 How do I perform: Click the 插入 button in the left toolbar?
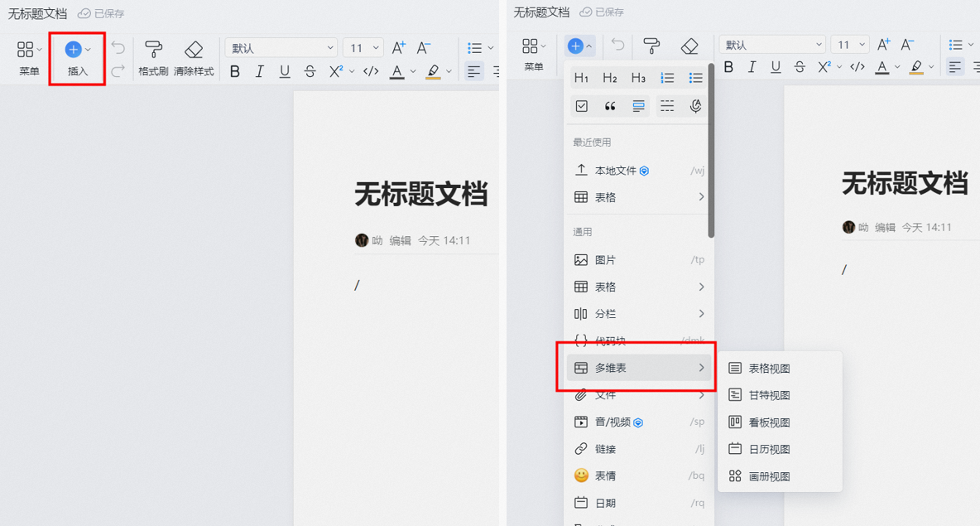point(78,59)
